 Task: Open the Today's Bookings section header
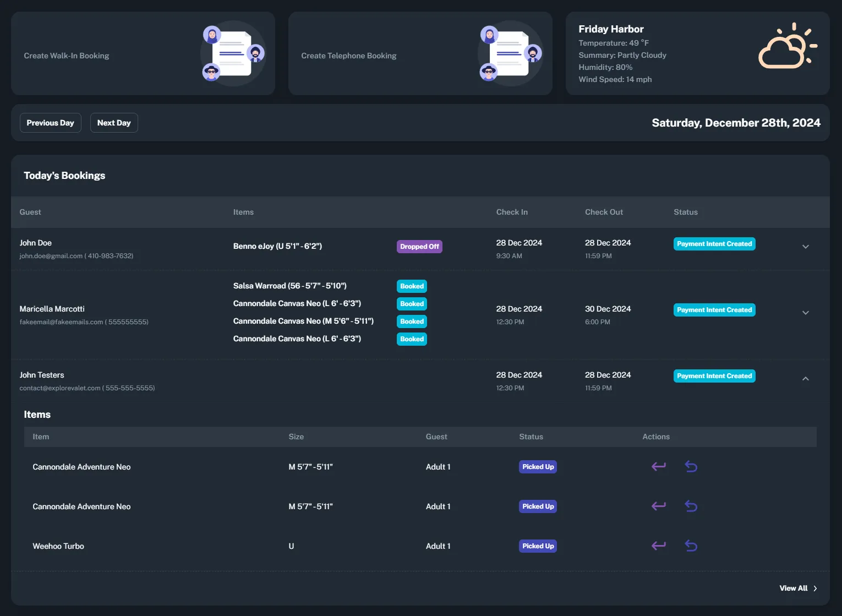tap(64, 175)
